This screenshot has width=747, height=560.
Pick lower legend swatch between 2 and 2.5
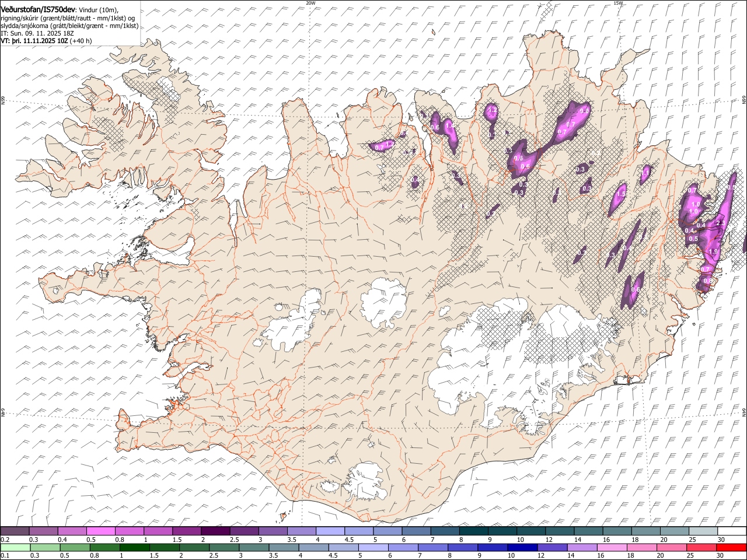[194, 547]
